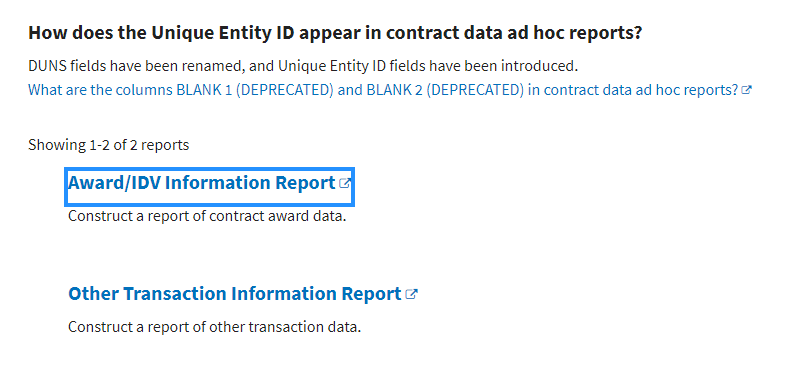Click the "DUNS fields have been renamed" sentence

coord(302,66)
